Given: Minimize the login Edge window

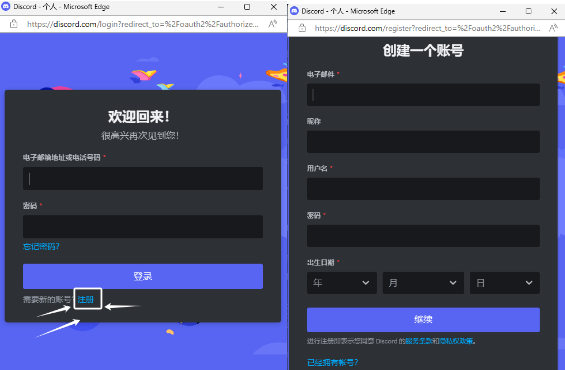Looking at the screenshot, I should 221,7.
